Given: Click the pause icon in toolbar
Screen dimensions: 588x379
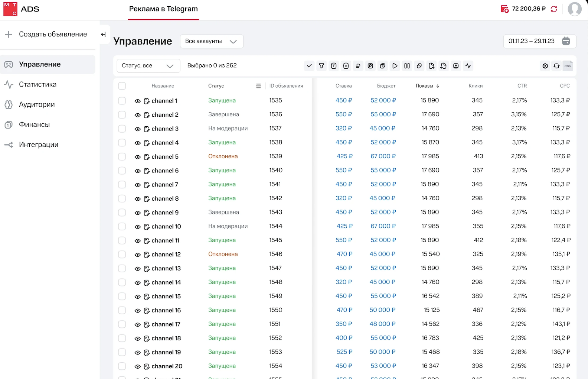Looking at the screenshot, I should point(407,66).
